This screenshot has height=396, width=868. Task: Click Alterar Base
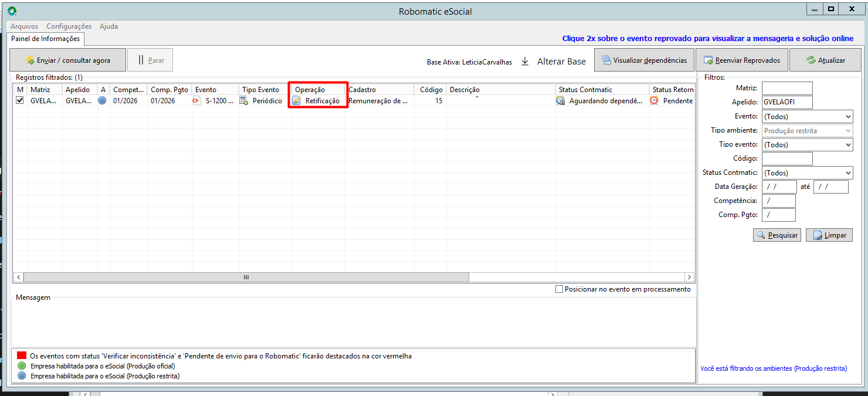coord(561,62)
